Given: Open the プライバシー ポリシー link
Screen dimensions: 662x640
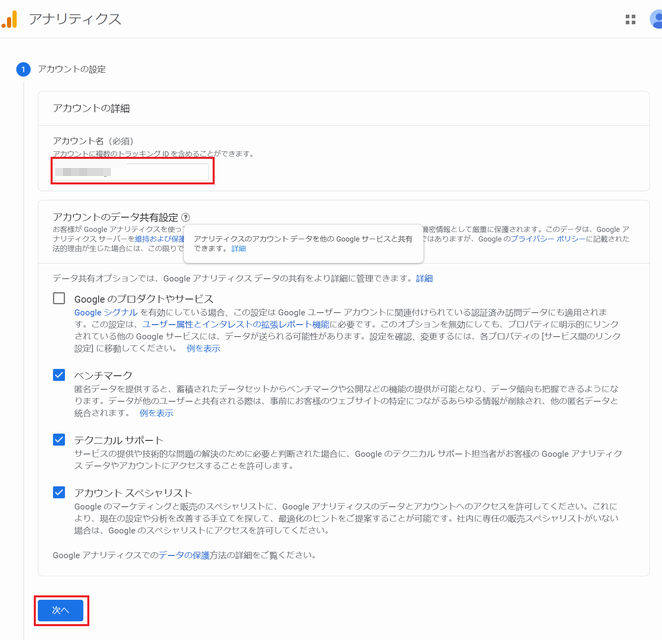Looking at the screenshot, I should point(548,239).
